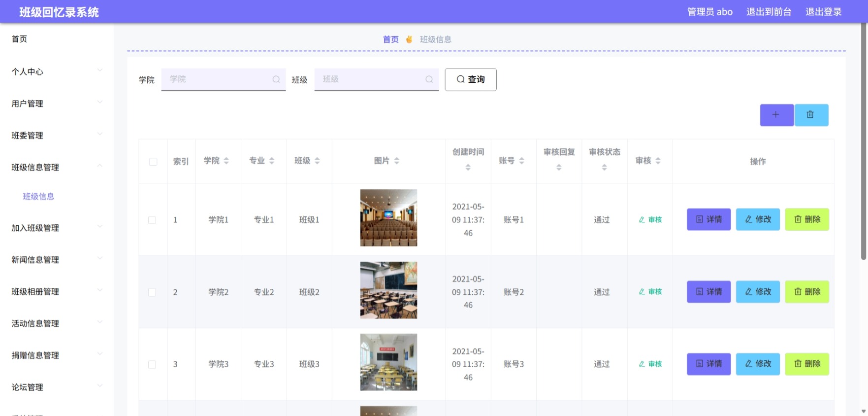Click 修改 for 学院2 row
The height and width of the screenshot is (416, 868).
[758, 292]
